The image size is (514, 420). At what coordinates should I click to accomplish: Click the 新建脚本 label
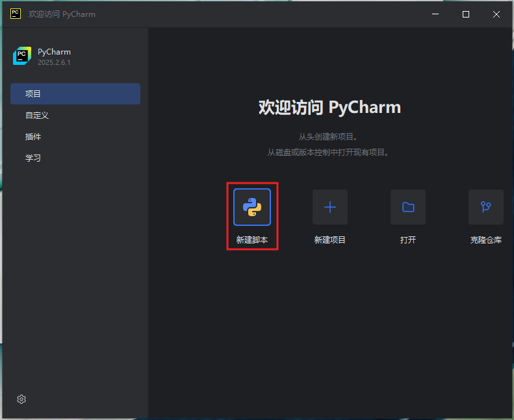(x=252, y=240)
